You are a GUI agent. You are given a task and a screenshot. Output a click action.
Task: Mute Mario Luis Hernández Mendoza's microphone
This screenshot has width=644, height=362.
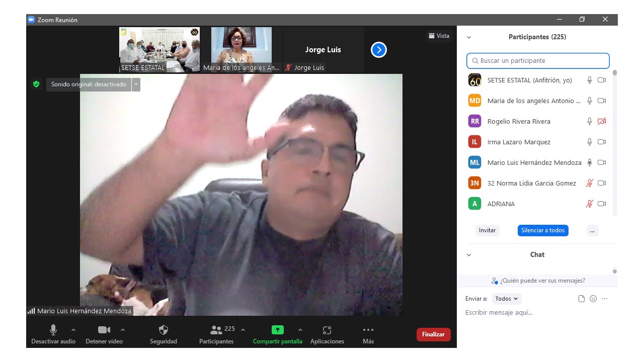coord(590,162)
